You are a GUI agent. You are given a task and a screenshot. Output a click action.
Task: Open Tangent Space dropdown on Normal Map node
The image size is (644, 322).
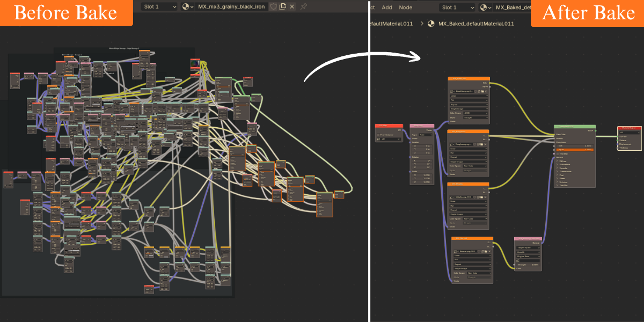click(x=528, y=247)
